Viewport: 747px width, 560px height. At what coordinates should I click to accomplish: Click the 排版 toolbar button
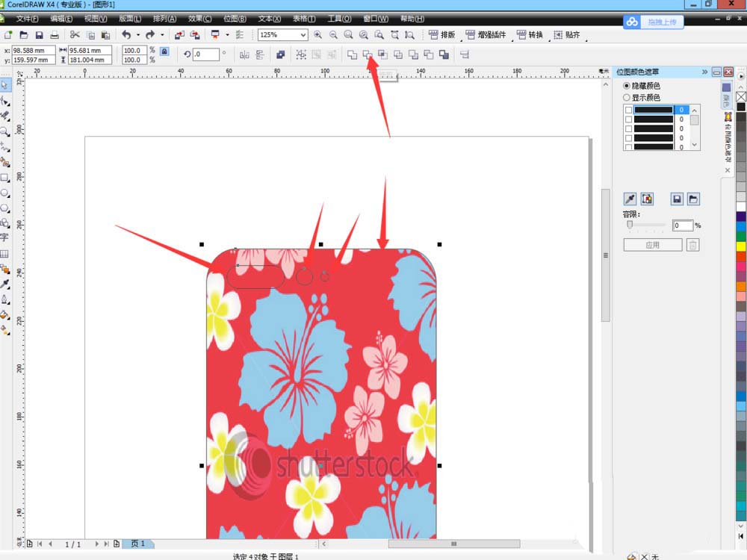[441, 35]
